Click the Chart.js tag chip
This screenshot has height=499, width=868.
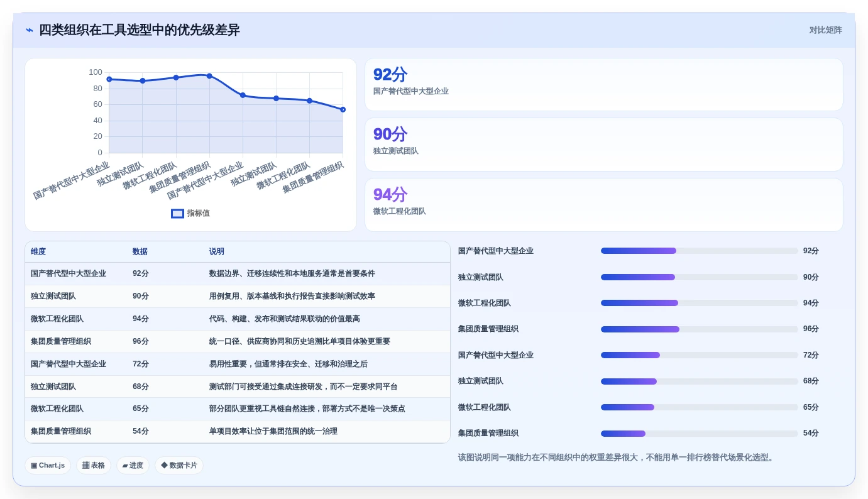click(48, 466)
